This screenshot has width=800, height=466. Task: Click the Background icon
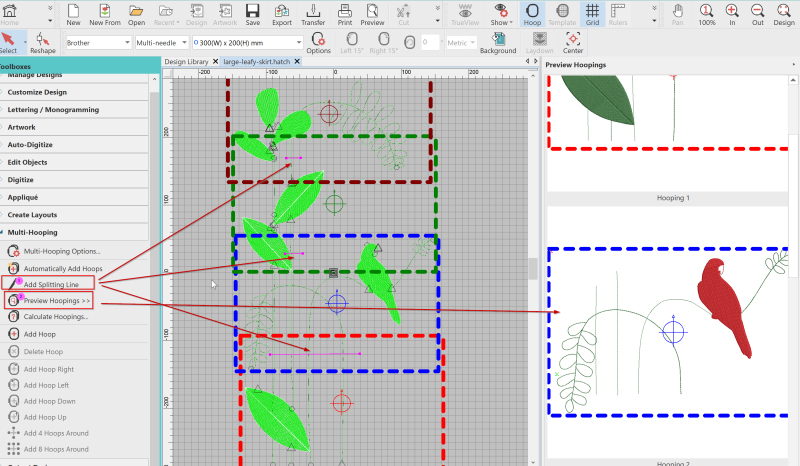[x=498, y=42]
